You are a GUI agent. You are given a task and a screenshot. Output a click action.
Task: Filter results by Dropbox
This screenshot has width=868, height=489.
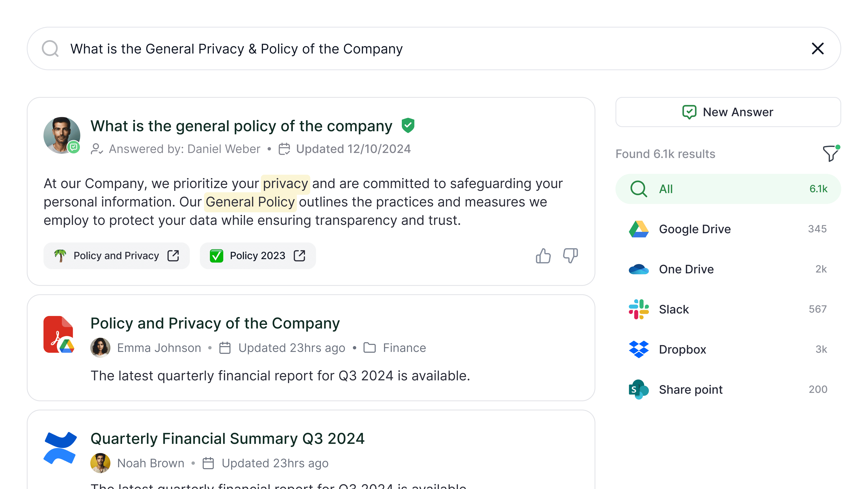[728, 349]
